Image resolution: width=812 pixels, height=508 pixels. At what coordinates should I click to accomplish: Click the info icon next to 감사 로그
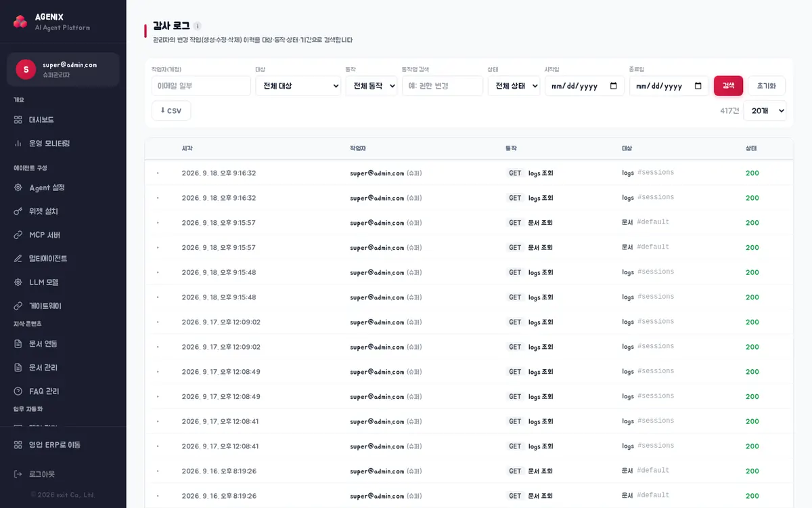(197, 26)
